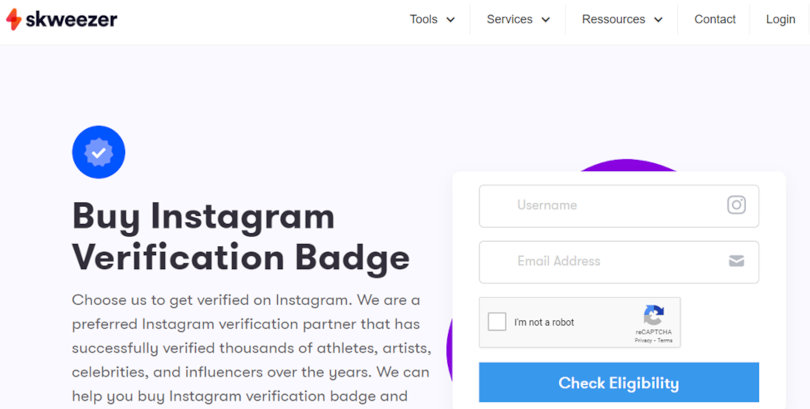Click the envelope icon in Email field
The height and width of the screenshot is (409, 810).
click(x=736, y=261)
